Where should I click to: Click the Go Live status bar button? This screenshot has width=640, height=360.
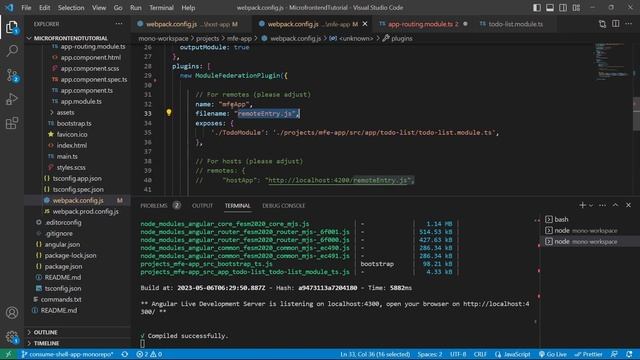(x=553, y=354)
